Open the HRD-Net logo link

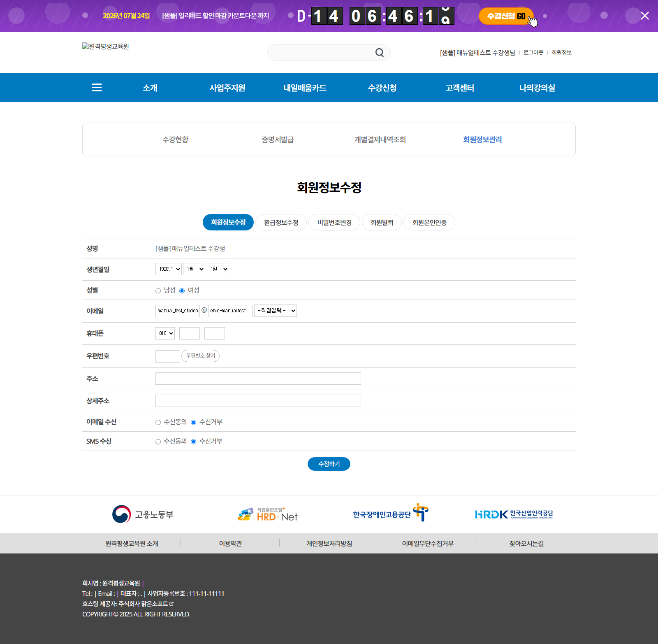tap(268, 514)
